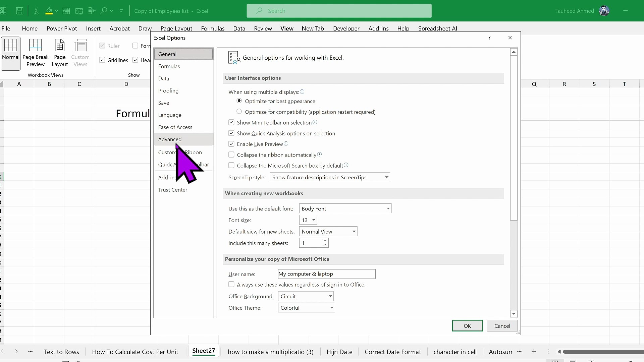Switch to Page Layout view icon

(60, 53)
